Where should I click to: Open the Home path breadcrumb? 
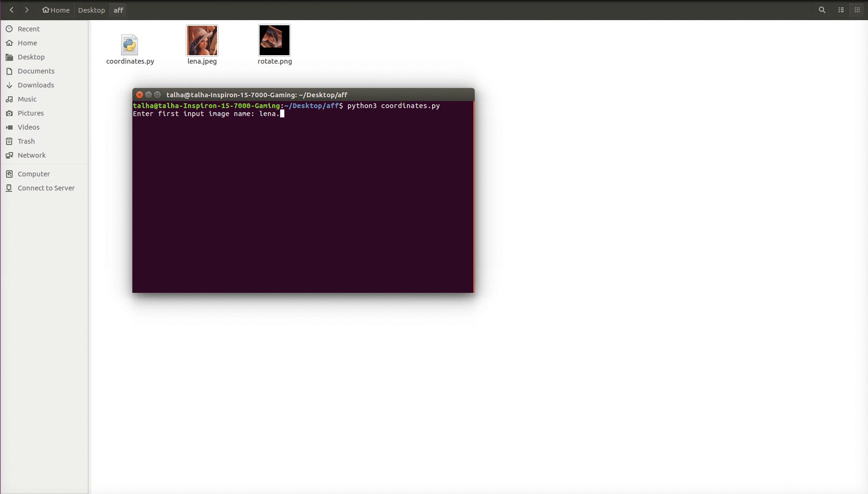[x=56, y=10]
